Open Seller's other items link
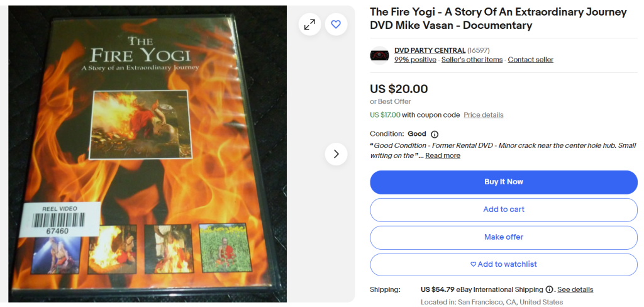The height and width of the screenshot is (307, 644). coord(472,60)
